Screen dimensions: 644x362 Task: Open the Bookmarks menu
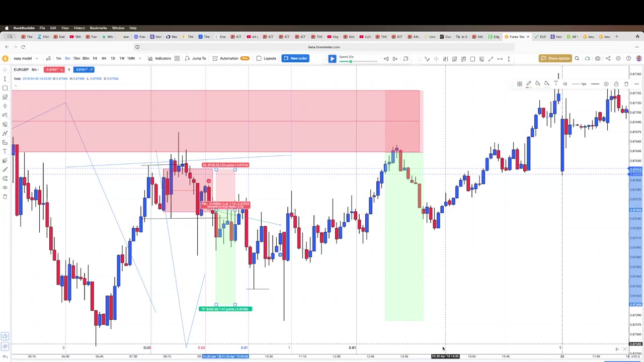(98, 28)
